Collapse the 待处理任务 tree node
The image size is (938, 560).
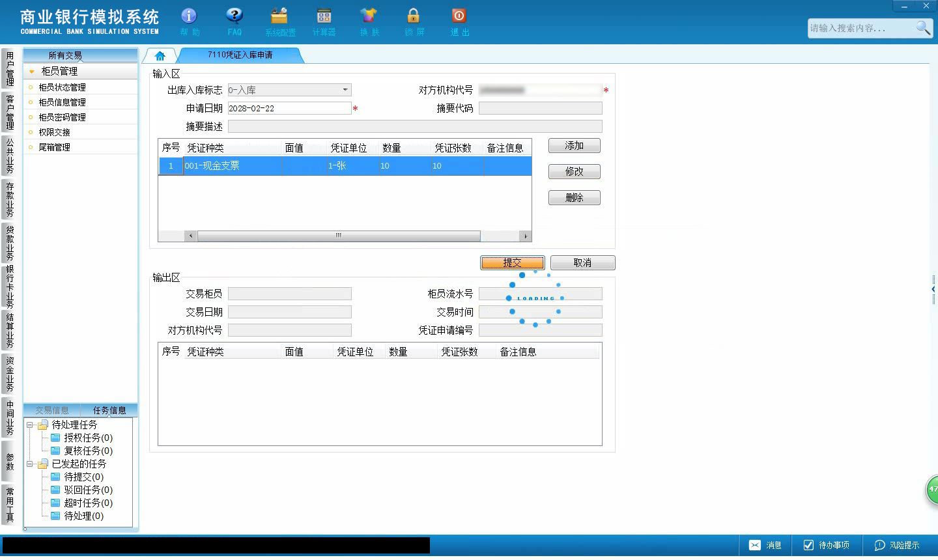(x=30, y=425)
